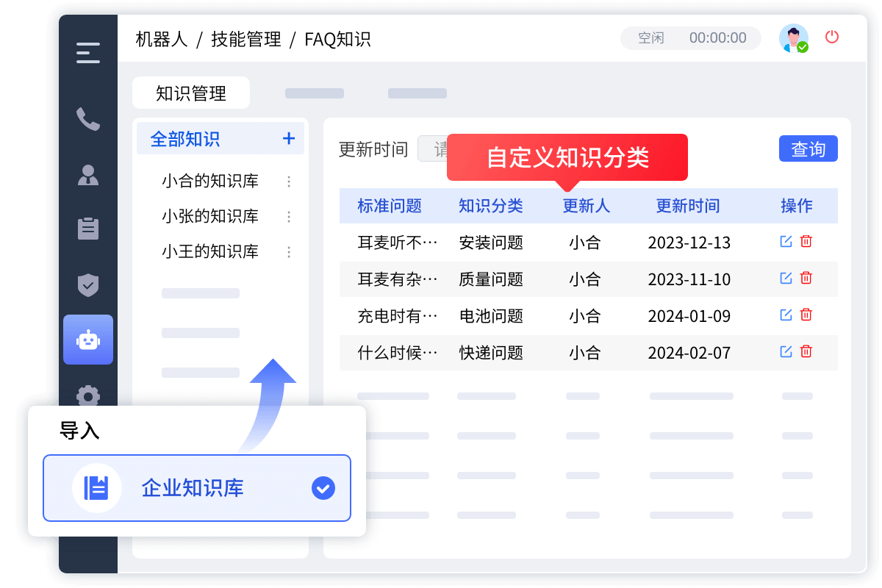Edit the 安装问题 row

(x=786, y=241)
